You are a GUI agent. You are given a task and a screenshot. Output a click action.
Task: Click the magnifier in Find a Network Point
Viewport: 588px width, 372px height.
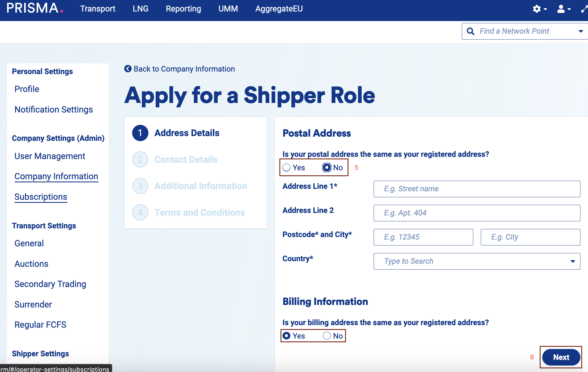tap(471, 31)
